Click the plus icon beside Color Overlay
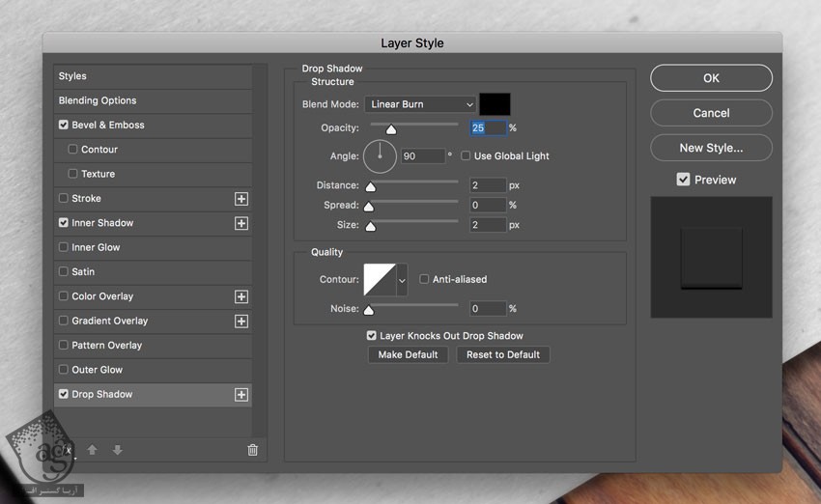The image size is (821, 504). point(241,297)
